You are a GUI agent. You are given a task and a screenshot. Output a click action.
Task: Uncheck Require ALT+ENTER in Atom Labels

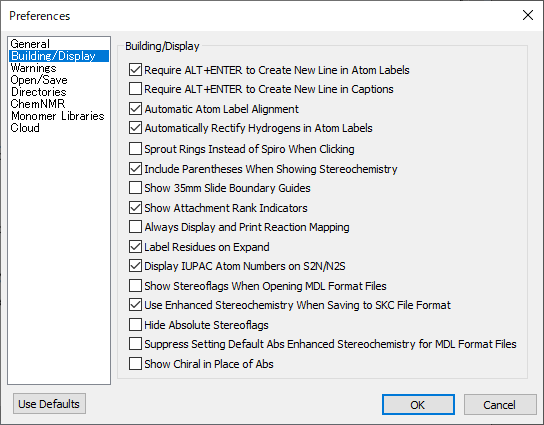[x=135, y=70]
